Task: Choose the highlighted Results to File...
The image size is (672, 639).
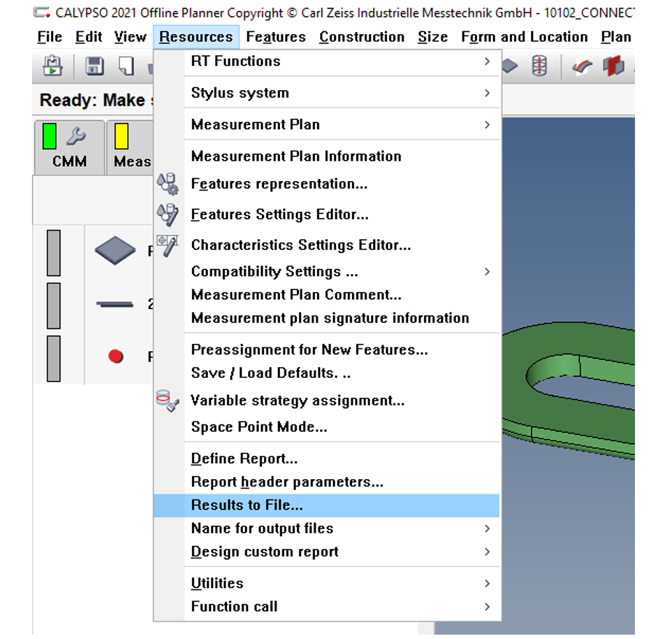Action: (x=327, y=505)
